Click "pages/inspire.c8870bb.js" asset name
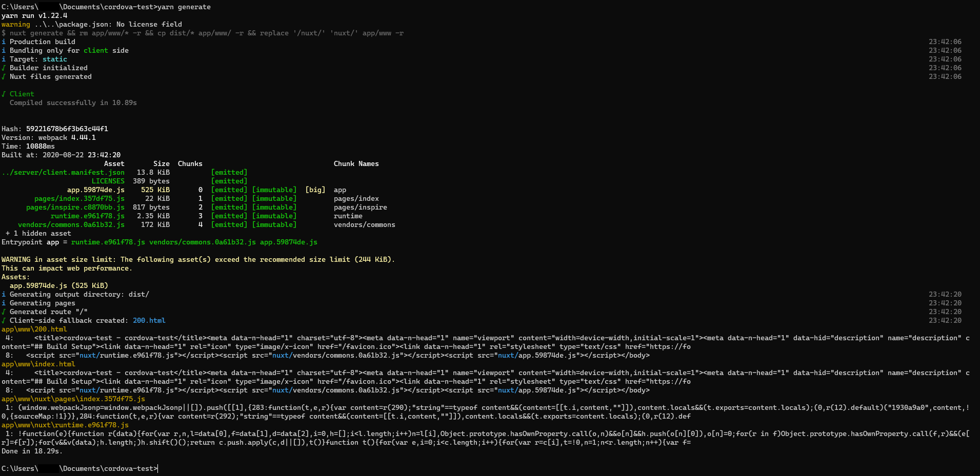Image resolution: width=980 pixels, height=476 pixels. pyautogui.click(x=75, y=207)
